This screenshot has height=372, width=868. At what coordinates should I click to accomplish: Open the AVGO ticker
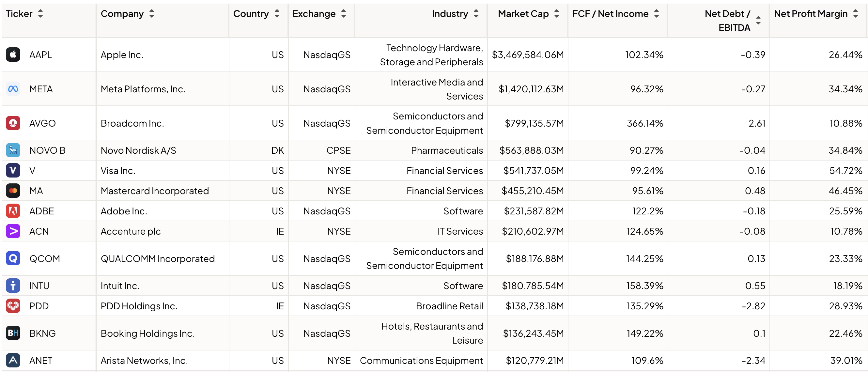42,123
